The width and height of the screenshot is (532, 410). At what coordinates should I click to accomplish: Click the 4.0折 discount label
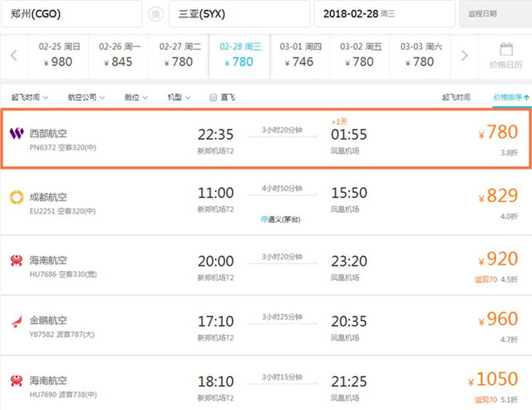(510, 216)
